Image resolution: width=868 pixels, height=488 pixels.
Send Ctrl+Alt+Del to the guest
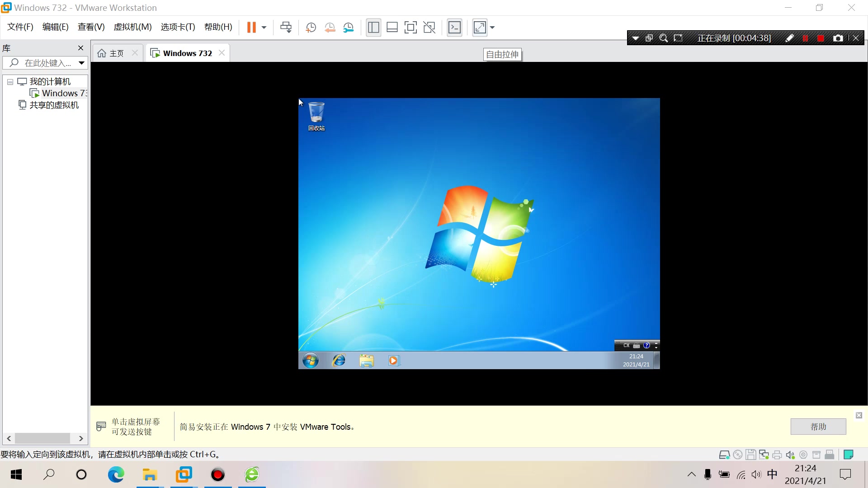286,27
